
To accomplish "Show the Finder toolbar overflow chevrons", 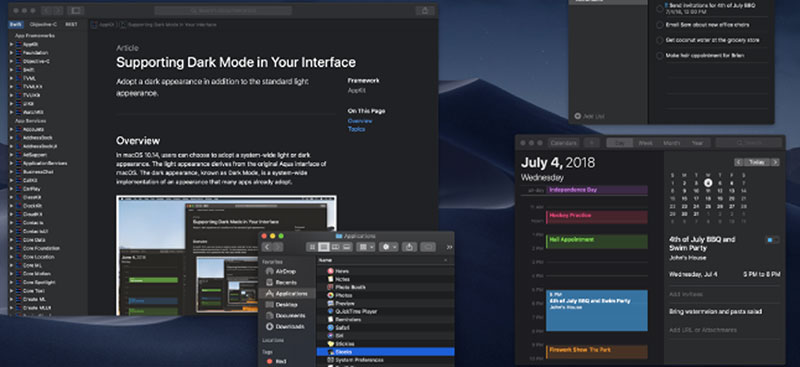I will (x=449, y=247).
